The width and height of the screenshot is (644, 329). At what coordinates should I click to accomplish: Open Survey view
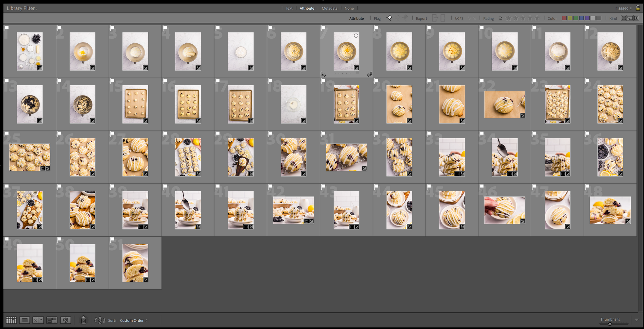point(52,320)
